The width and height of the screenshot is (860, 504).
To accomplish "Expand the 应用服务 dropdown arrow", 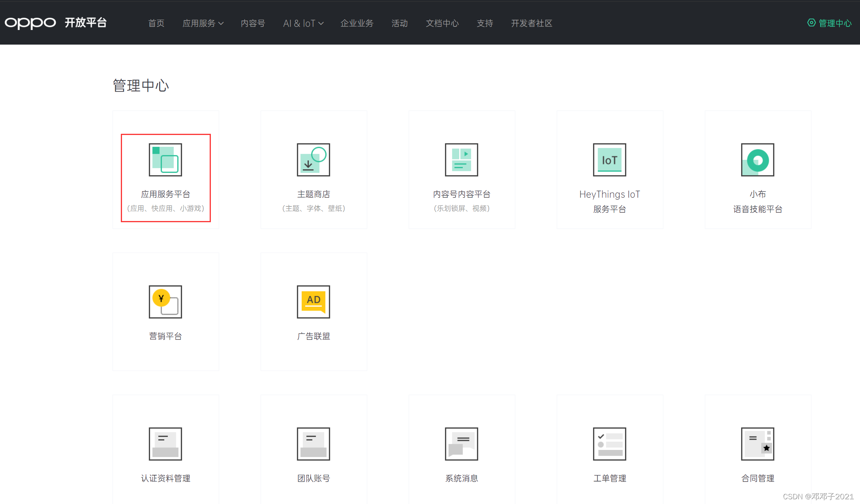I will (x=221, y=24).
